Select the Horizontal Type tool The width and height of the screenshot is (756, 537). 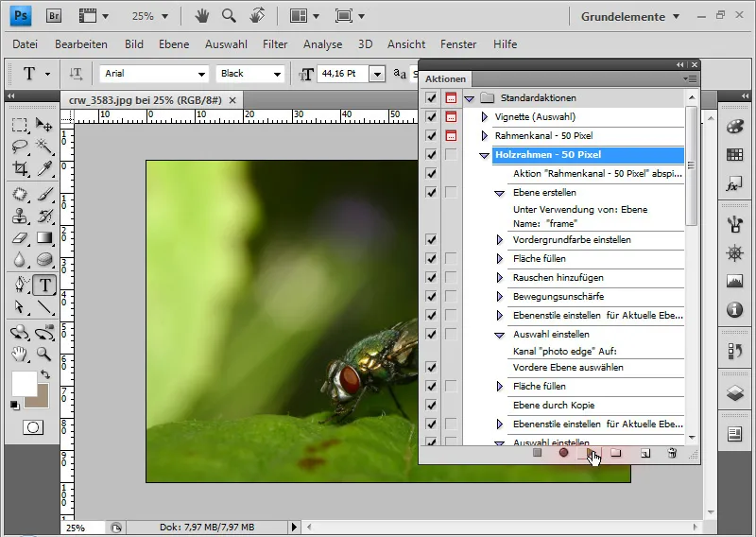click(44, 285)
